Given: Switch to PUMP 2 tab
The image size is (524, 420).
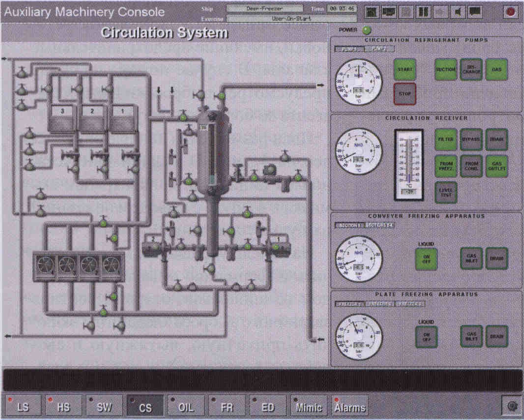Looking at the screenshot, I should (379, 49).
